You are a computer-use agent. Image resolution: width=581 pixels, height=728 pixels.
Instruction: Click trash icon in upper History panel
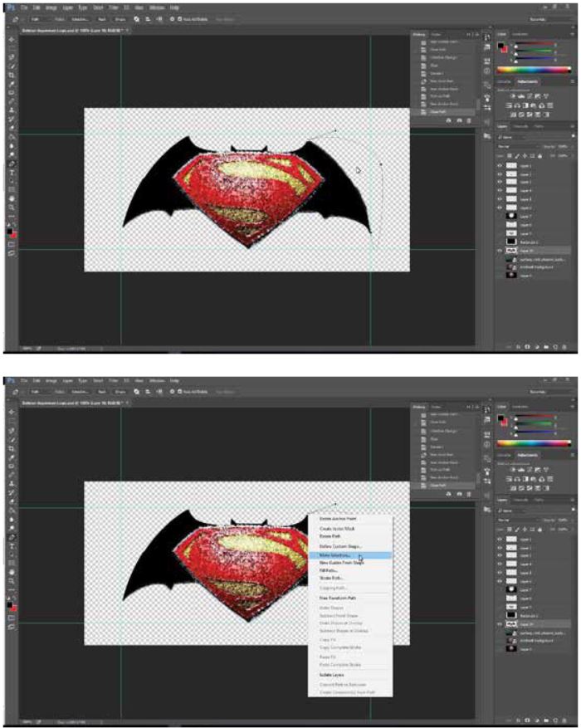pos(469,120)
